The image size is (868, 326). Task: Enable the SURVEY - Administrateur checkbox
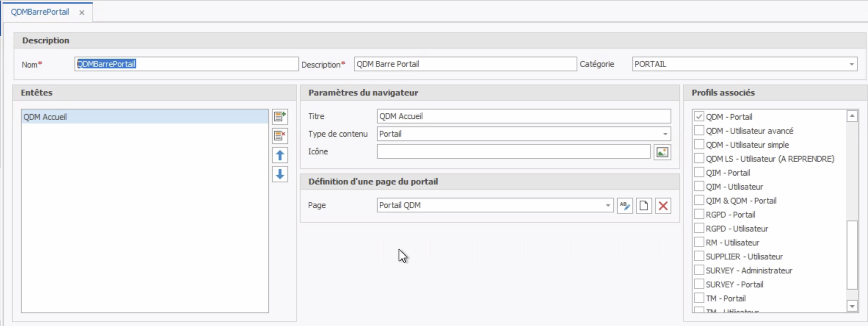pyautogui.click(x=699, y=270)
